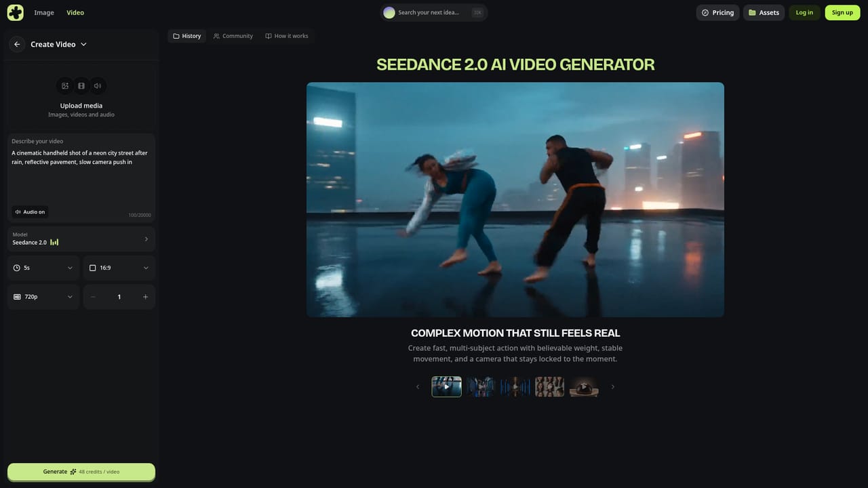
Task: Open the Create Video mode dropdown
Action: (x=59, y=44)
